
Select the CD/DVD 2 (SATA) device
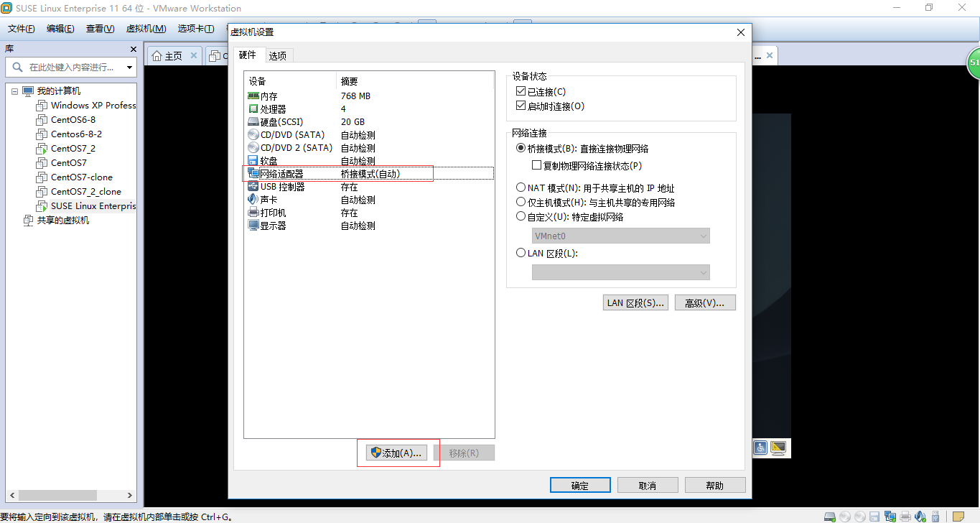[369, 147]
